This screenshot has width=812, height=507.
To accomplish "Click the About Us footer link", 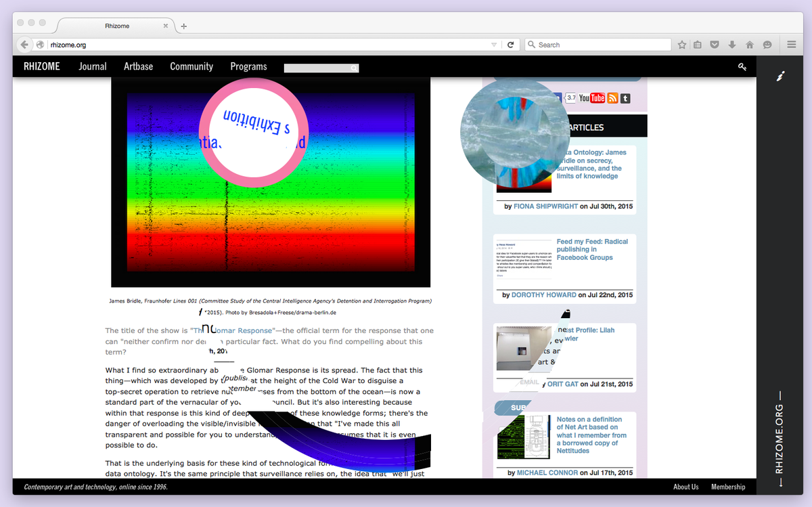I will [x=685, y=487].
